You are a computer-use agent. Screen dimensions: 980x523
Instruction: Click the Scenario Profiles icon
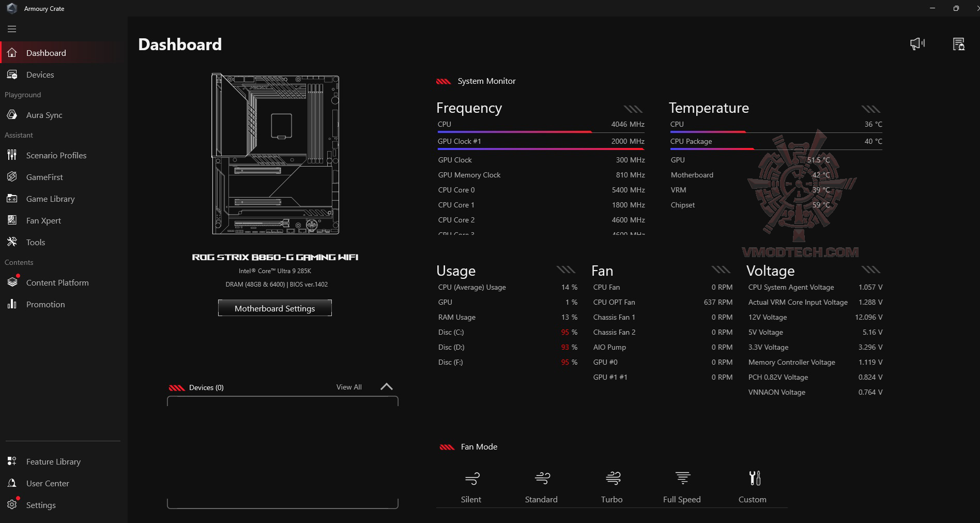click(12, 155)
